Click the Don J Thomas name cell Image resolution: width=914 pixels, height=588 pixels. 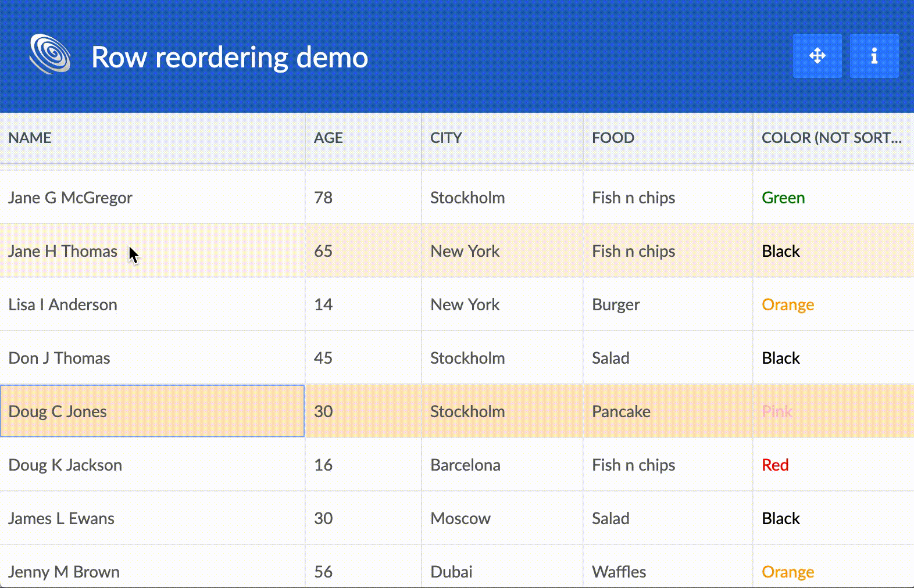pos(59,358)
